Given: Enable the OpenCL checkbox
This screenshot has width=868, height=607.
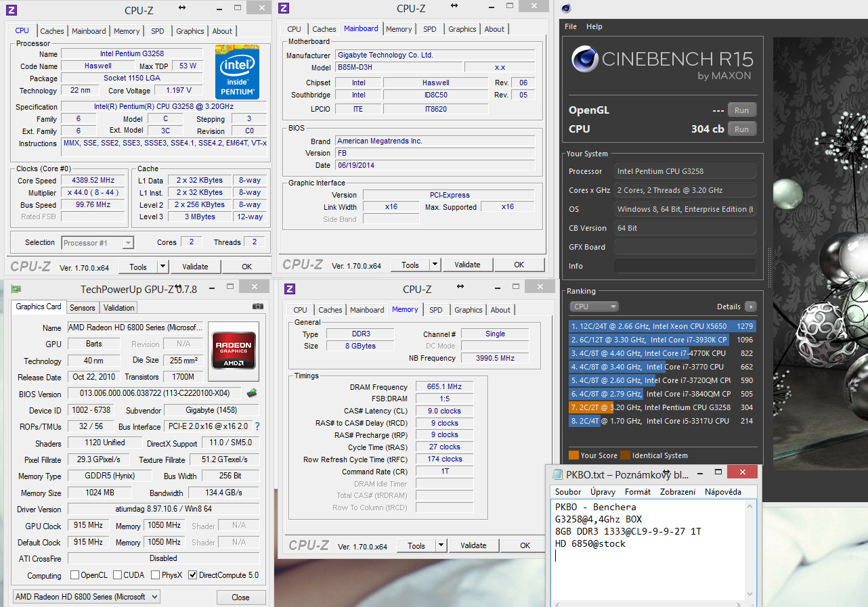Looking at the screenshot, I should [74, 575].
